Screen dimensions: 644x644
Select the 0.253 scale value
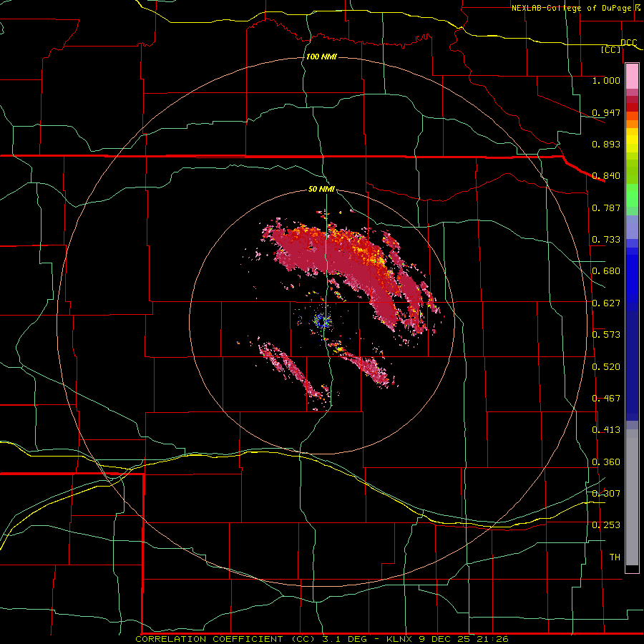[x=606, y=525]
